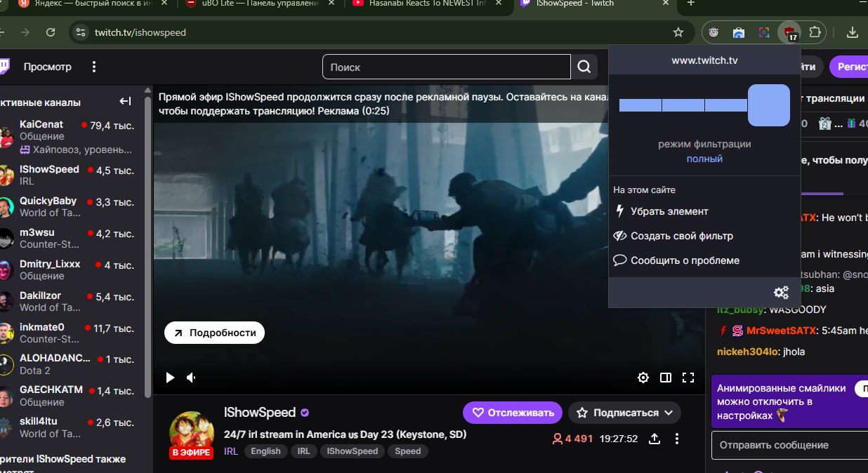Click the Violentmonkey monkey-face extension icon
The height and width of the screenshot is (473, 868).
coord(714,32)
